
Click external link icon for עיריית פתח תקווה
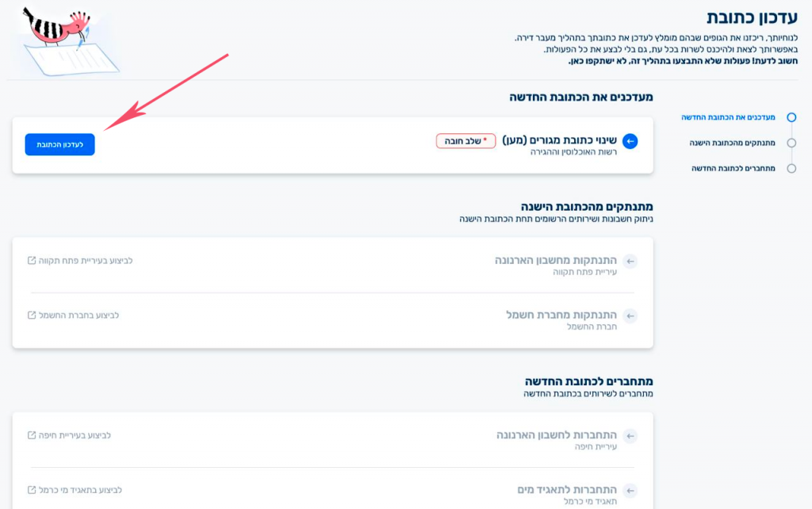coord(32,260)
